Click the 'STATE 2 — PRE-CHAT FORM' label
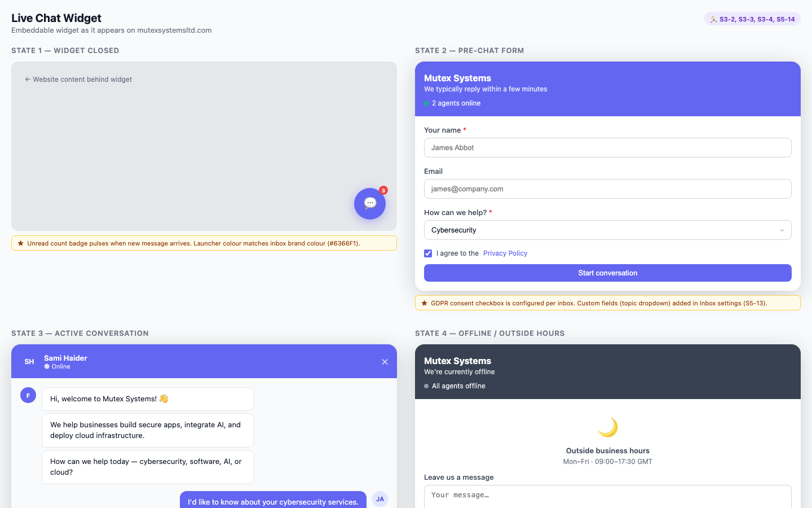Viewport: 812px width, 508px height. (x=470, y=51)
